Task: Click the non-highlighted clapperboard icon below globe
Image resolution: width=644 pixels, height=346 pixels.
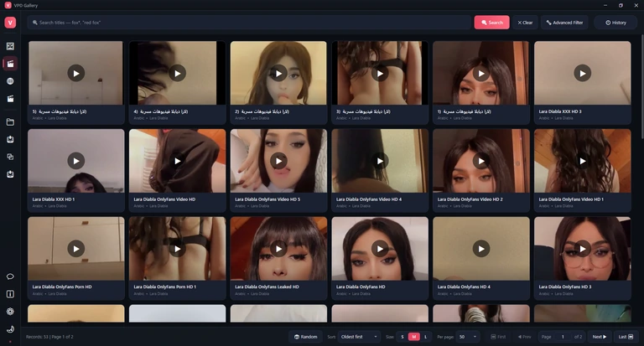Action: [x=10, y=99]
